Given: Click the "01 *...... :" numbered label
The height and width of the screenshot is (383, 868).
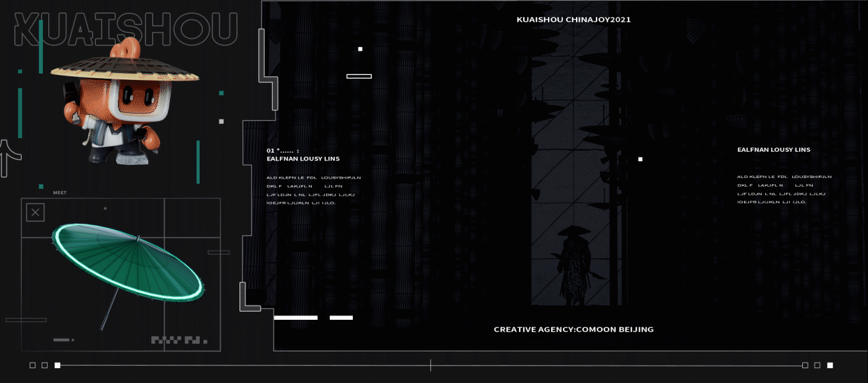Looking at the screenshot, I should [283, 151].
